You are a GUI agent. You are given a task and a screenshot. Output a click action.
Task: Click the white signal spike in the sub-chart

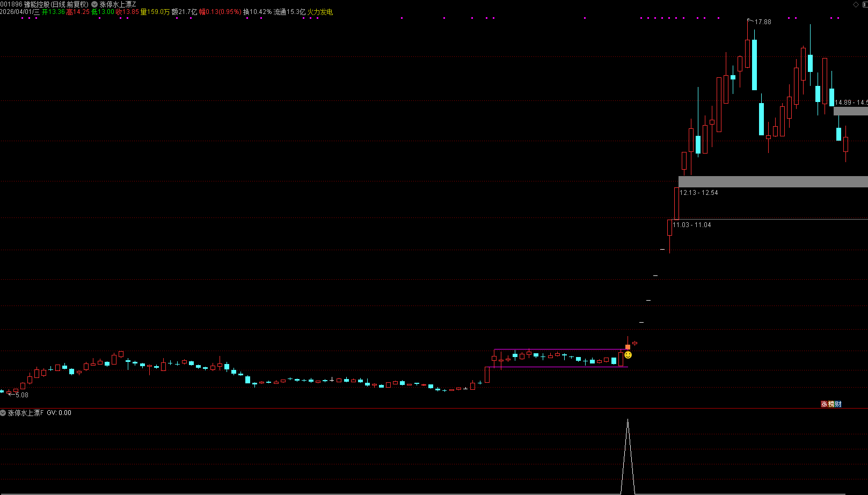pyautogui.click(x=628, y=456)
